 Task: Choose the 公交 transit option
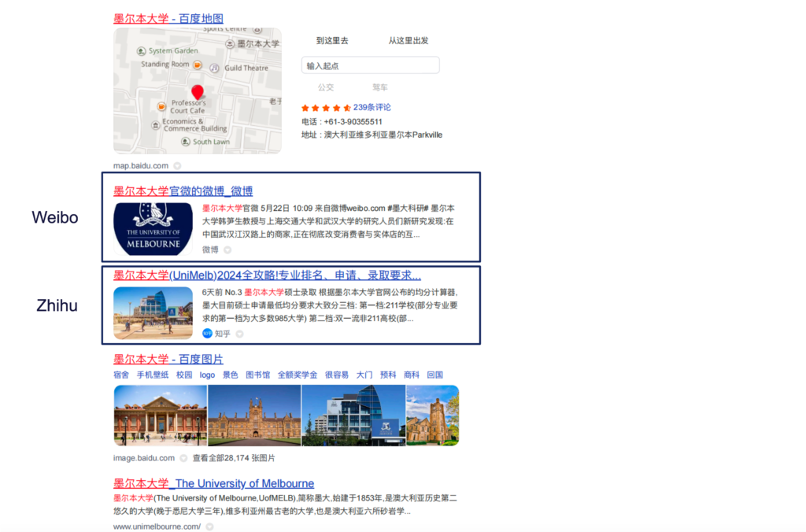pyautogui.click(x=325, y=87)
